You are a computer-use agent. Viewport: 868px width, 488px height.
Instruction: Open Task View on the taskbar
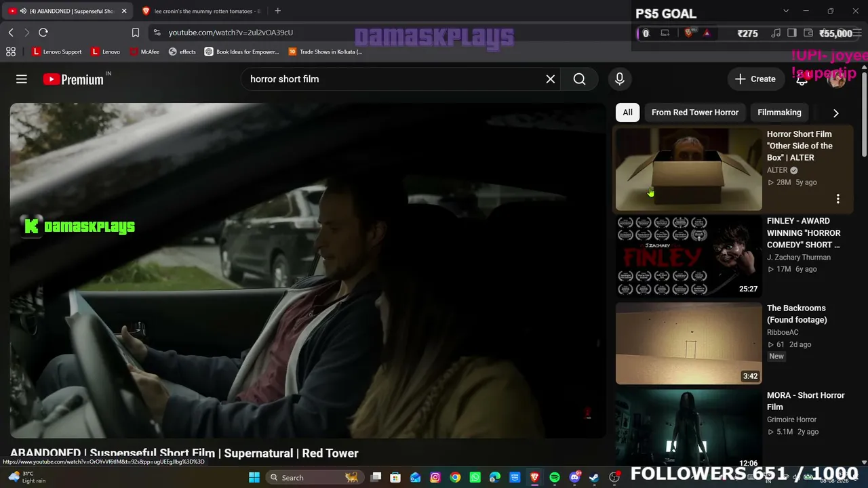coord(376,477)
